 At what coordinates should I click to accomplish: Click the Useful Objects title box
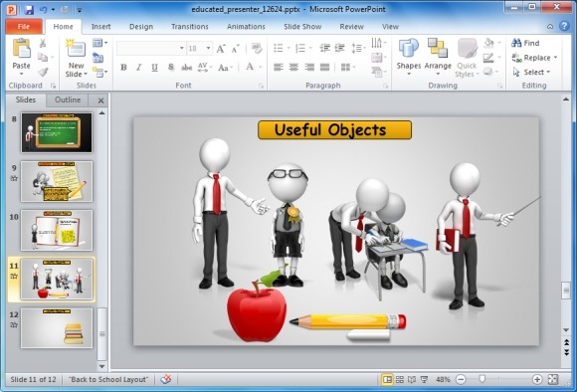[x=334, y=130]
